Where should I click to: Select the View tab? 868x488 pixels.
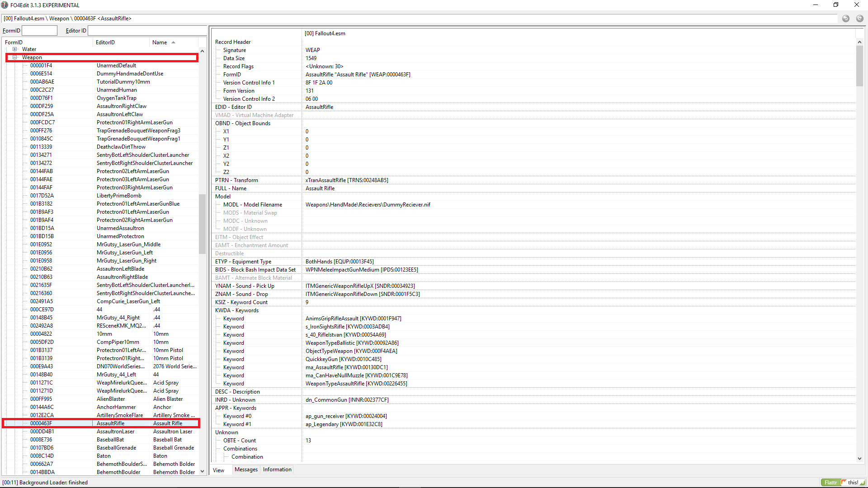pos(219,470)
